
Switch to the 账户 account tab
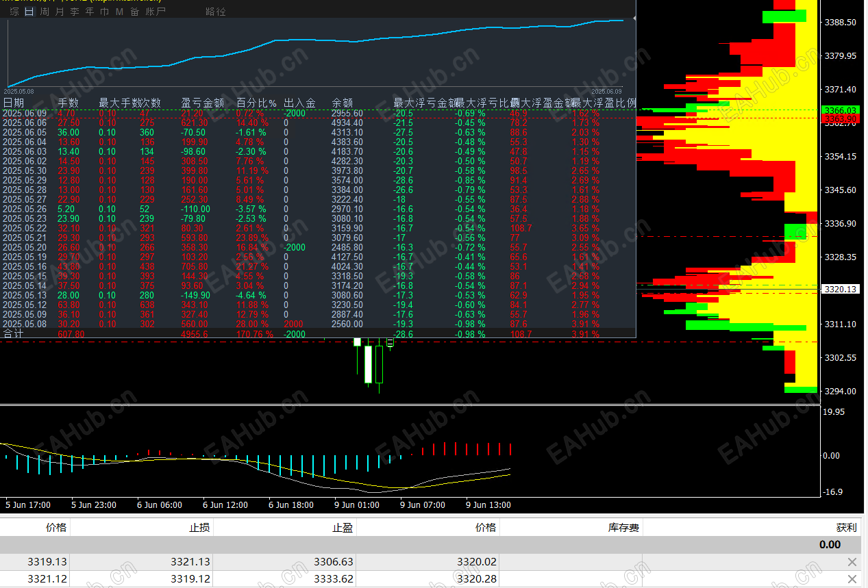[156, 12]
